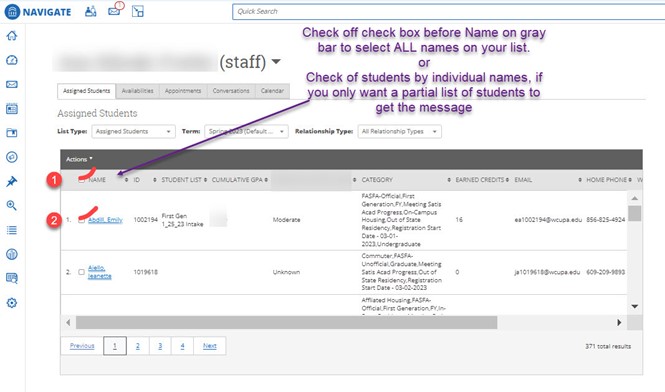Open the mail notification icon with badge
This screenshot has height=392, width=665.
pyautogui.click(x=115, y=10)
